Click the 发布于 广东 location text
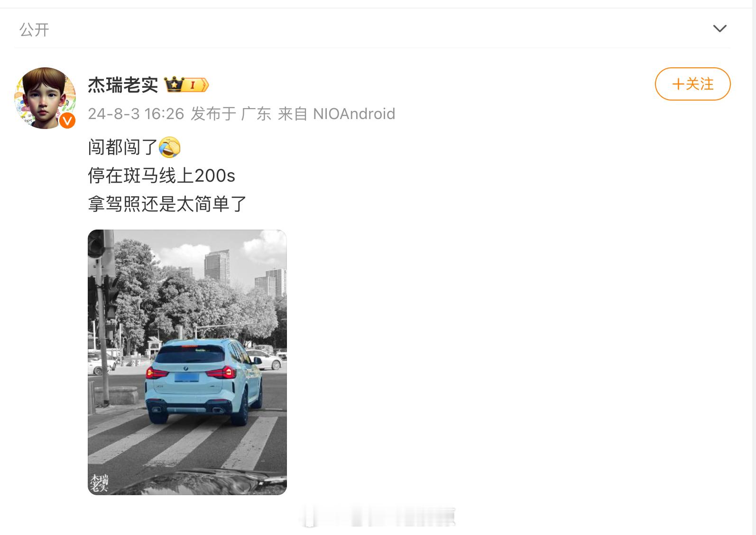756x535 pixels. click(x=231, y=114)
